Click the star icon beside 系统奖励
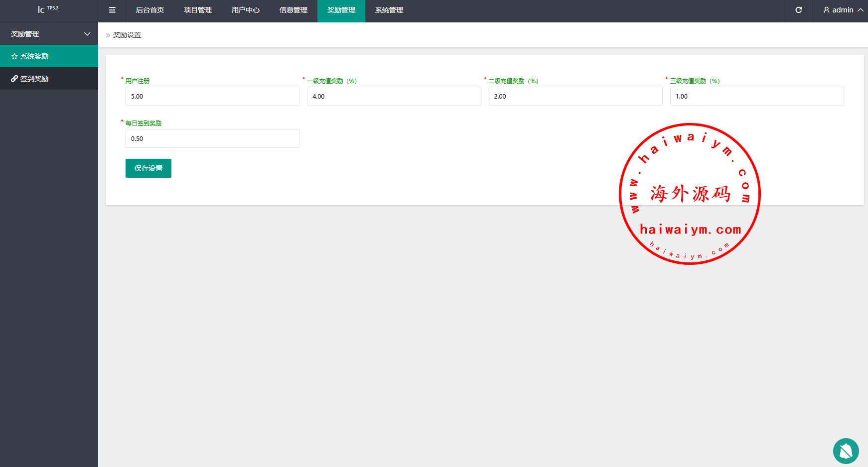Viewport: 868px width, 467px height. point(14,56)
